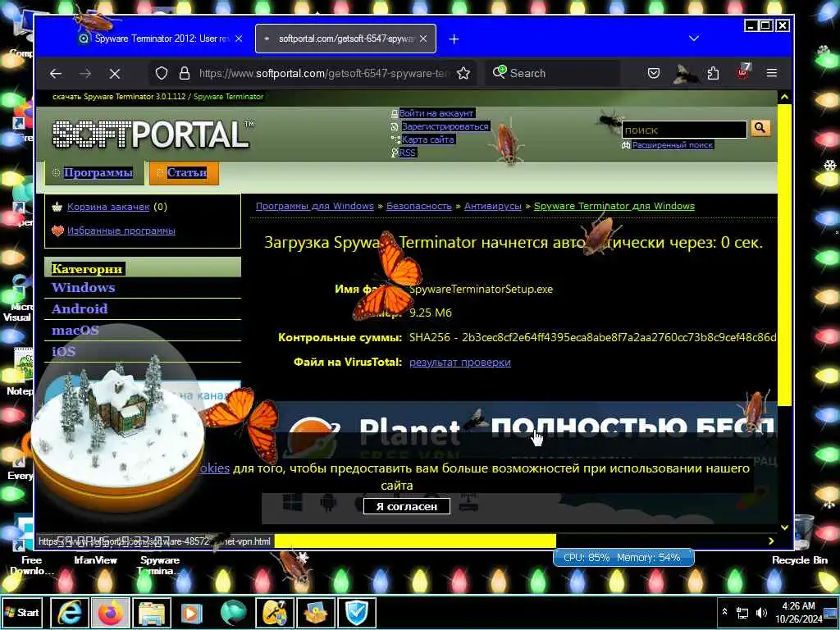Open Windows Explorer folder taskbar icon
Screen dimensions: 840x630
point(152,612)
